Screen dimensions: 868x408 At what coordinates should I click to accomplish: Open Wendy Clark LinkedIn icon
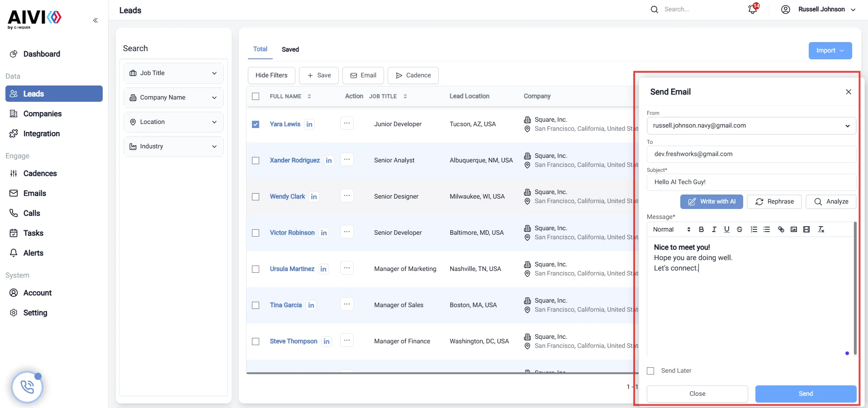point(314,197)
